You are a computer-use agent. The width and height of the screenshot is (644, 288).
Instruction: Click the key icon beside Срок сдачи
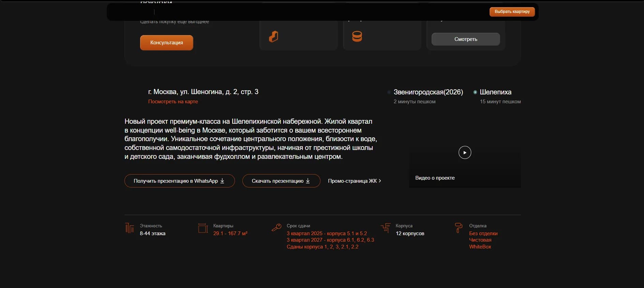tap(276, 227)
